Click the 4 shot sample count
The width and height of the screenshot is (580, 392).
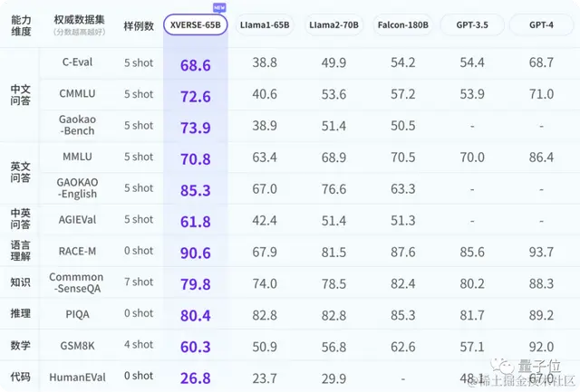[x=139, y=345]
